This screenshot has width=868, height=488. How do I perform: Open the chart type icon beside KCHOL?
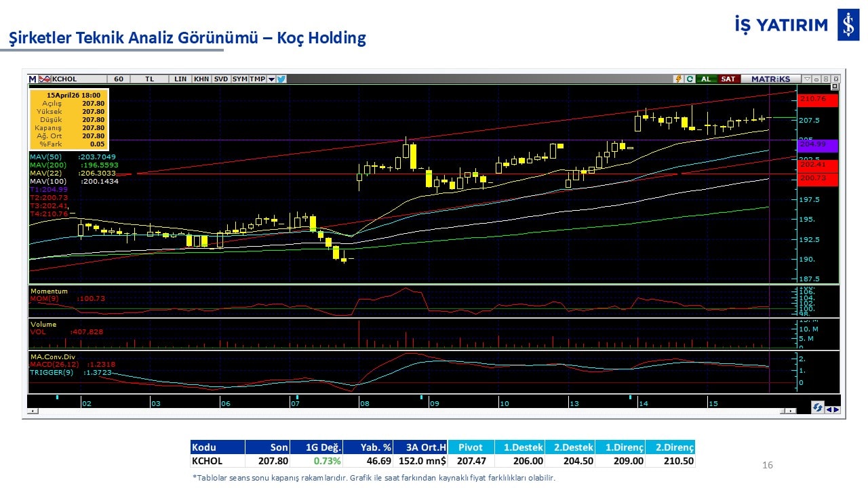[45, 79]
